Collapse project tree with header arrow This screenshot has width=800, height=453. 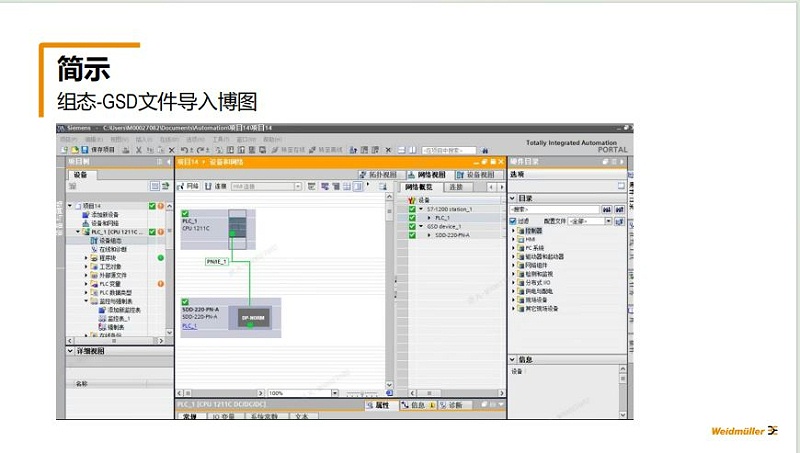coord(169,162)
